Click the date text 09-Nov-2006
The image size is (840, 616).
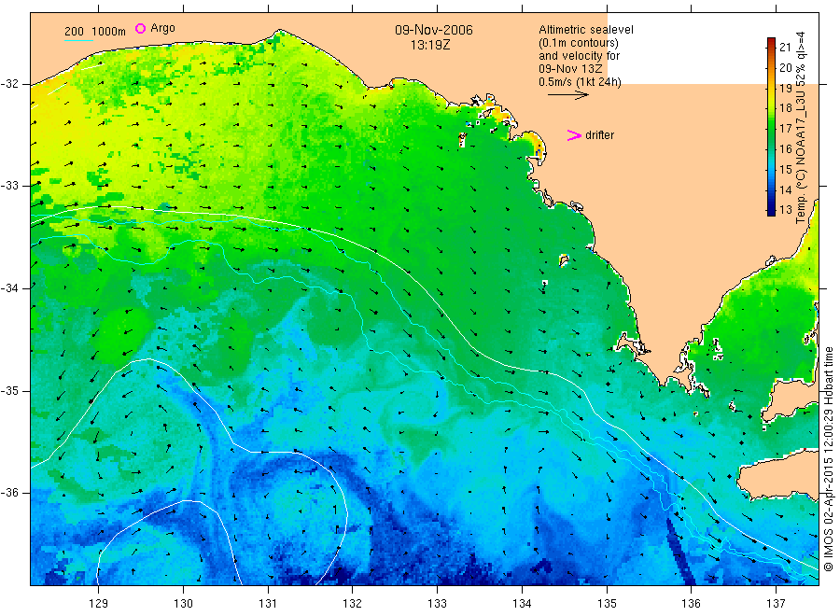coord(434,30)
